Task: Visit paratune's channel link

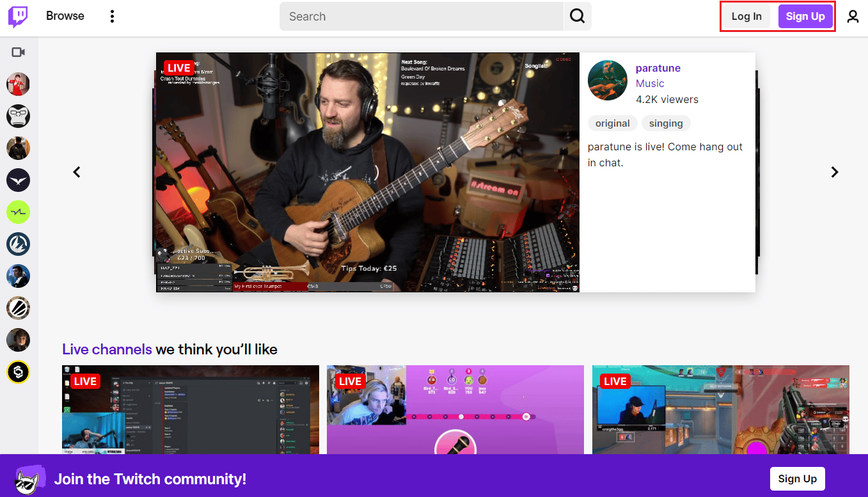Action: (658, 68)
